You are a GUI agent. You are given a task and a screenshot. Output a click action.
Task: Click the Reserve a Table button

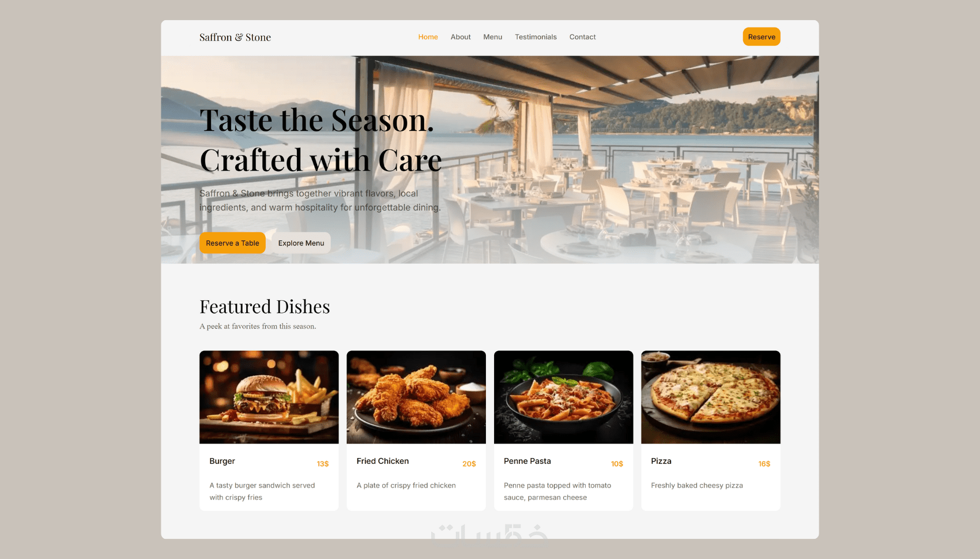tap(232, 243)
